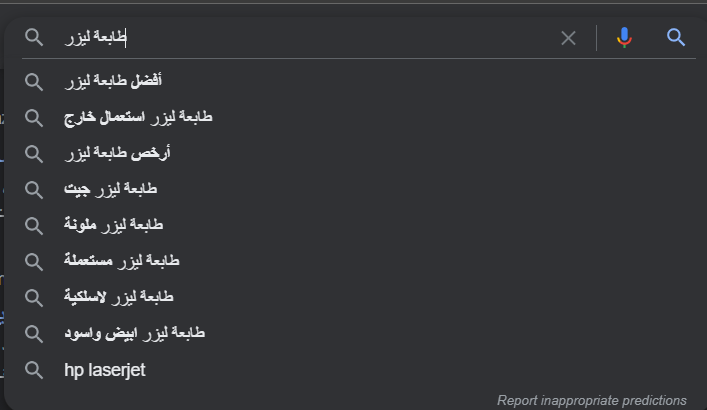Screen dimensions: 707x410
Task: Click the search icon beside طابعة ليزر جيت
Action: (34, 189)
